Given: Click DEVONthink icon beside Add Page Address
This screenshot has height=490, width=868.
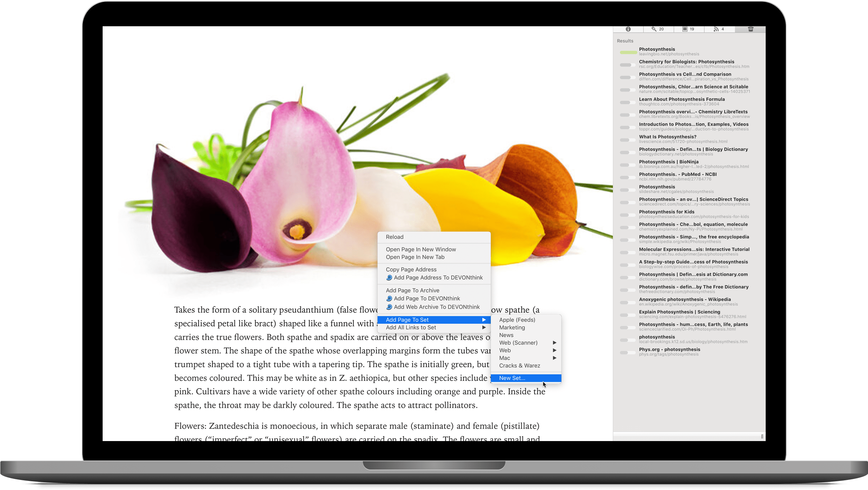Looking at the screenshot, I should [x=389, y=277].
